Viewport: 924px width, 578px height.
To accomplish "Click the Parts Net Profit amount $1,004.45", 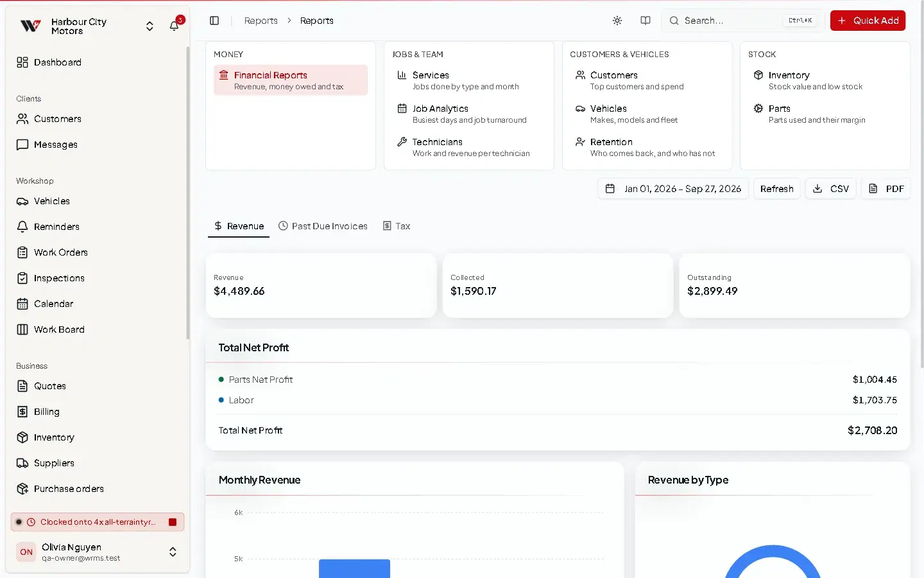I will click(875, 380).
